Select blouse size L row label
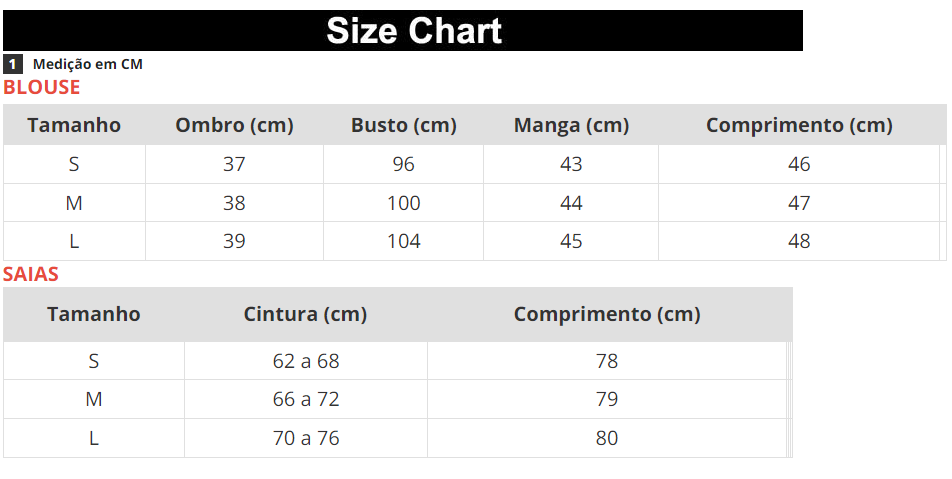Screen dimensions: 952x479 (74, 241)
